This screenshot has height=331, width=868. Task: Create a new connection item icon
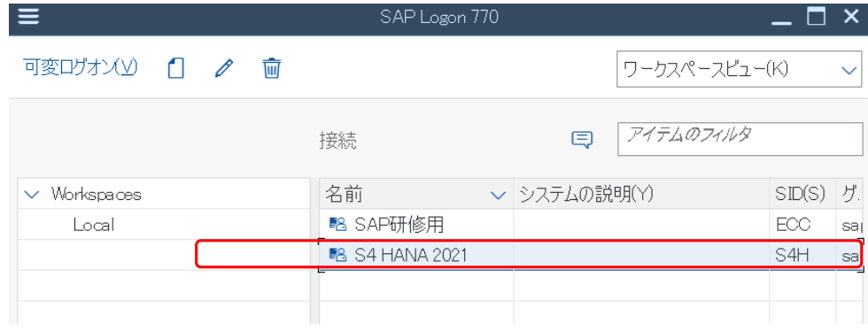click(x=176, y=69)
